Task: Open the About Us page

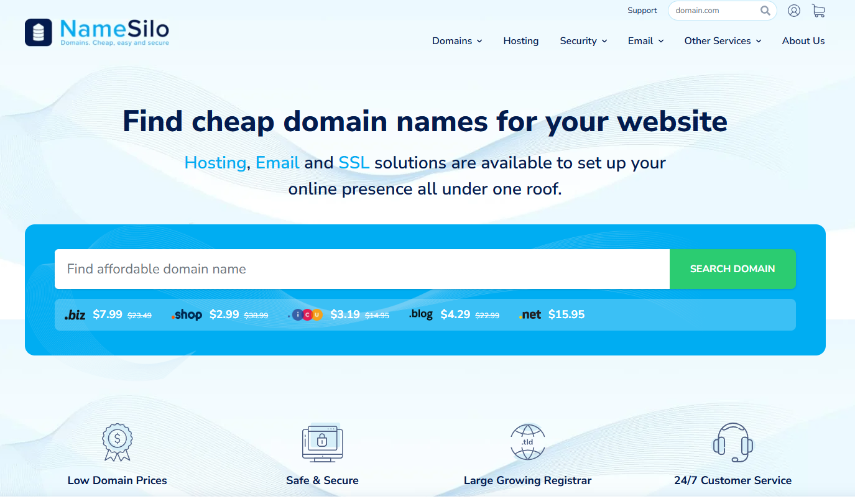Action: coord(803,41)
